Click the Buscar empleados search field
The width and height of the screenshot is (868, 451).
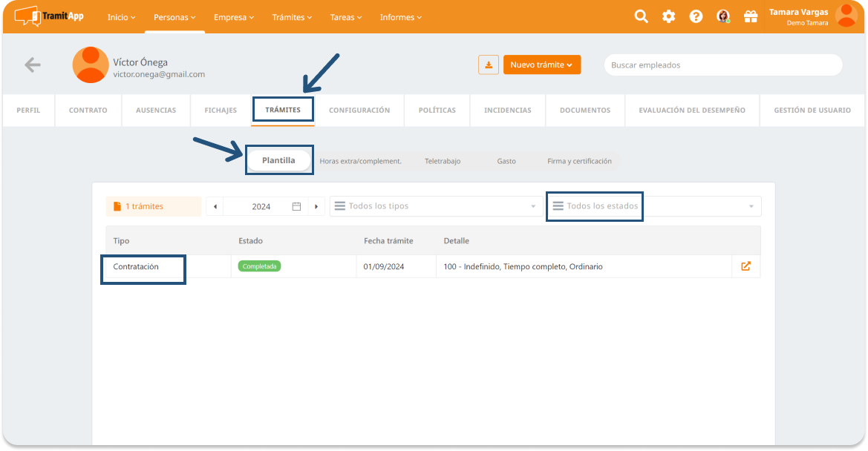pos(722,65)
